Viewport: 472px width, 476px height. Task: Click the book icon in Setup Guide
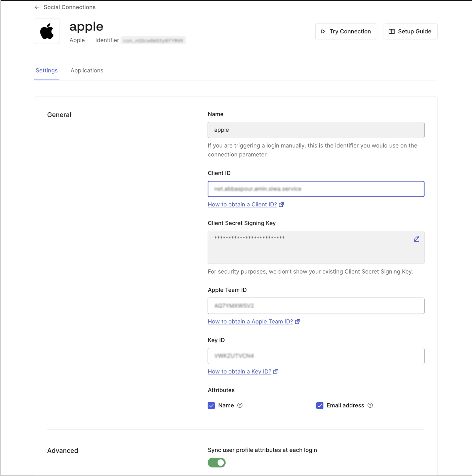click(x=392, y=31)
